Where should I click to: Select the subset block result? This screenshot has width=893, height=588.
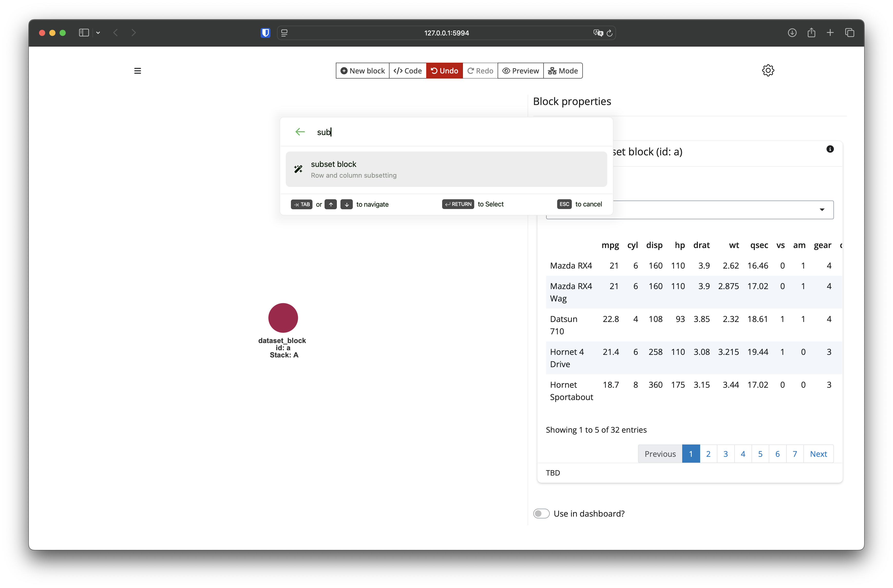446,169
